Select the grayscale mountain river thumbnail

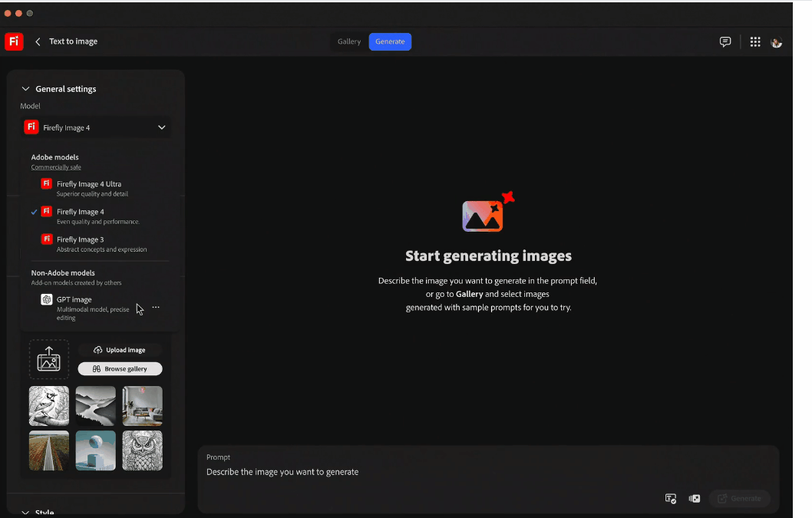(x=96, y=406)
